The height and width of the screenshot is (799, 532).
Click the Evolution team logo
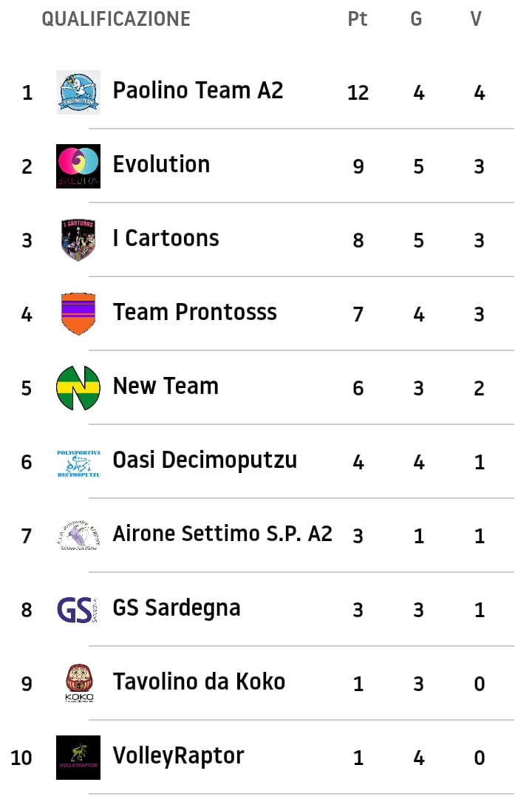pos(78,166)
